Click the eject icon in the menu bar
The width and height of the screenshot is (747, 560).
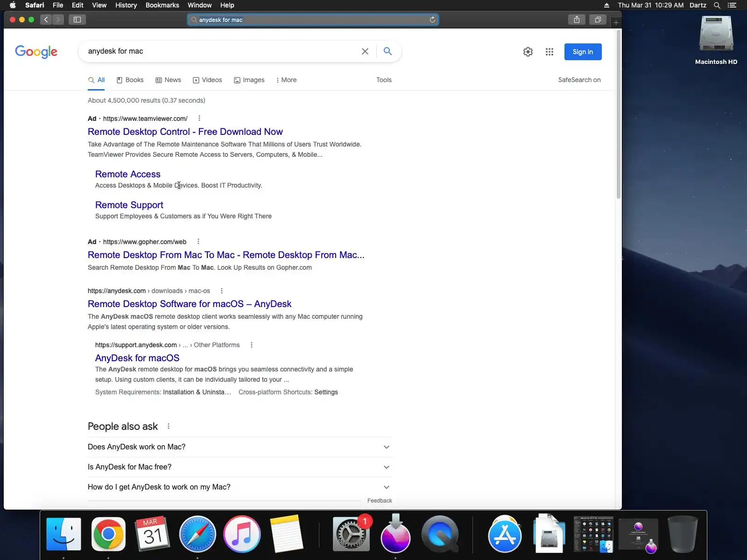pos(606,5)
